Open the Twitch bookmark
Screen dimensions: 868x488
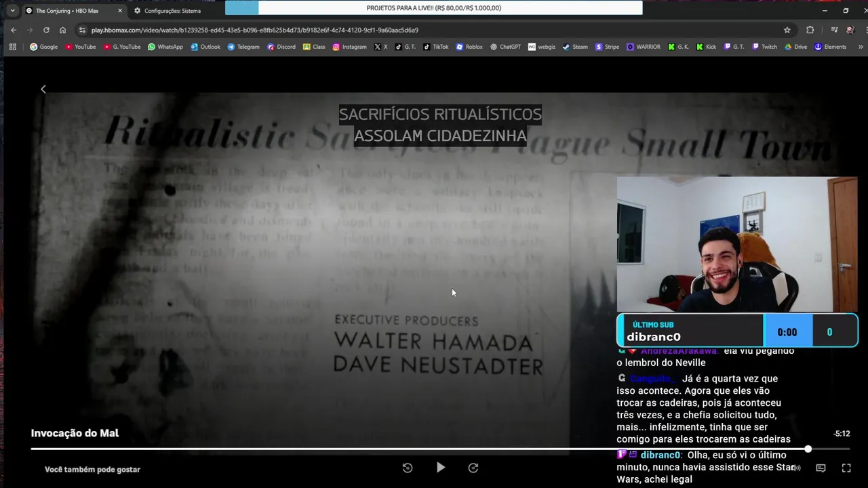pos(764,47)
